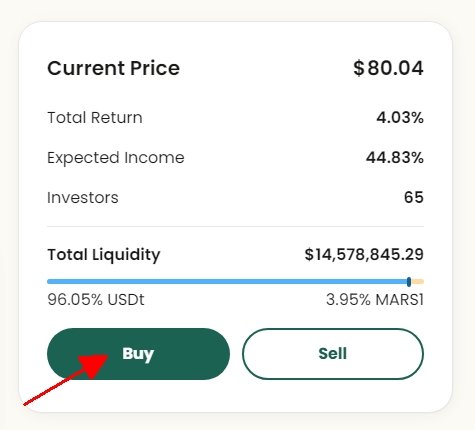Click the $80.04 current price value
Screen dimensions: 475x430
(388, 68)
